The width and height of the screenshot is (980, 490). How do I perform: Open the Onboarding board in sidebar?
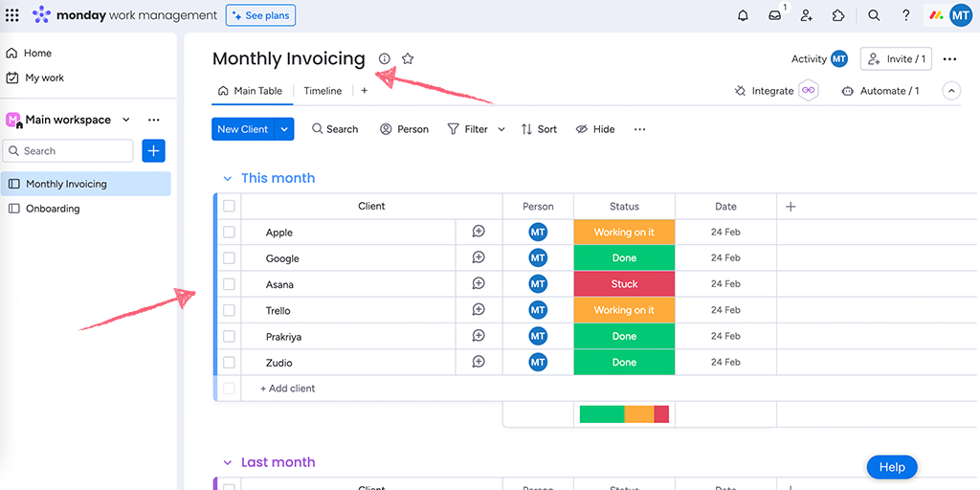pyautogui.click(x=86, y=209)
